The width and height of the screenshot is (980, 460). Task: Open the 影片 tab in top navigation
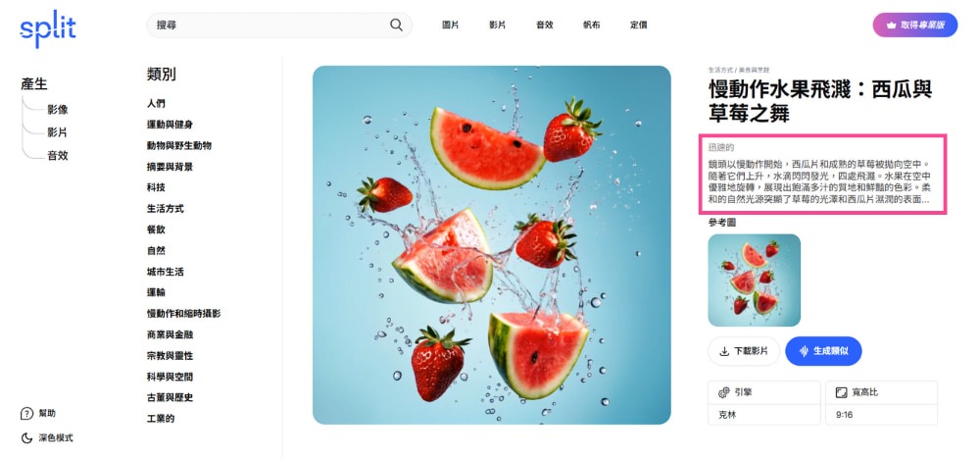pos(498,26)
